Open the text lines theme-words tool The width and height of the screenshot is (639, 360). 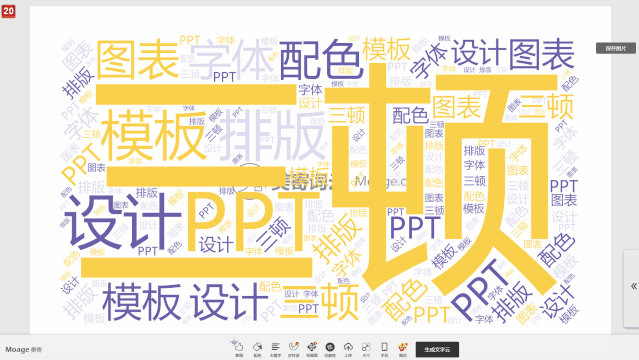(x=275, y=347)
